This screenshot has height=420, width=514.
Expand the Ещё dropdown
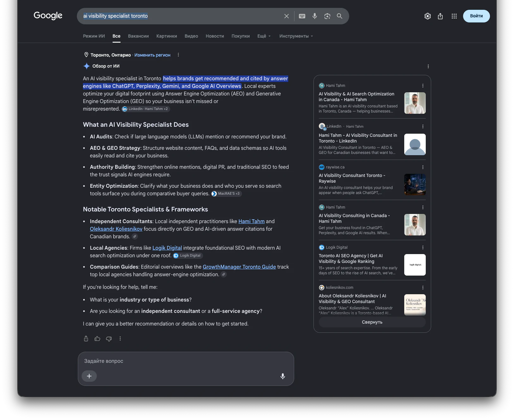(x=264, y=36)
